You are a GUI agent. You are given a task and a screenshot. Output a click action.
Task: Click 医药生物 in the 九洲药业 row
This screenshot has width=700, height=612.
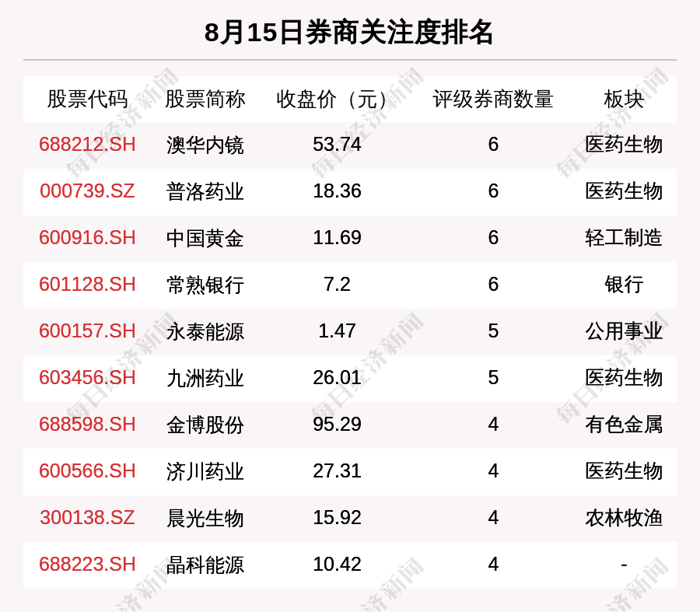point(624,378)
